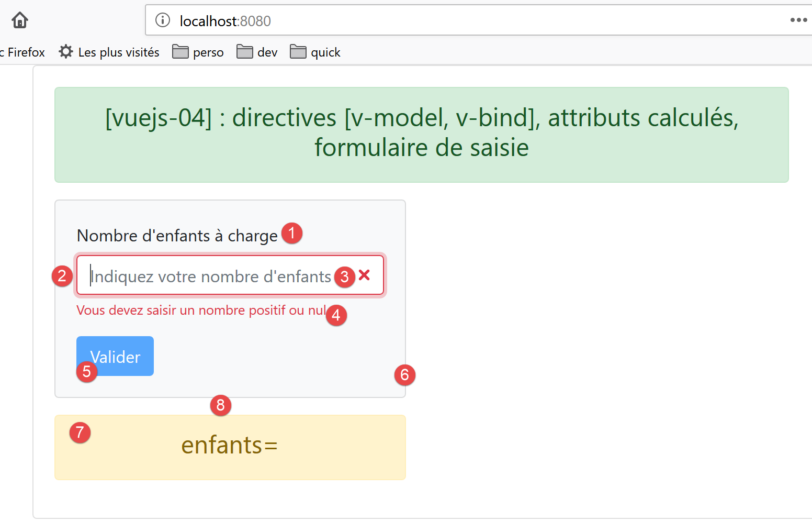This screenshot has width=812, height=532.
Task: Click red numbered marker 4
Action: 336,315
